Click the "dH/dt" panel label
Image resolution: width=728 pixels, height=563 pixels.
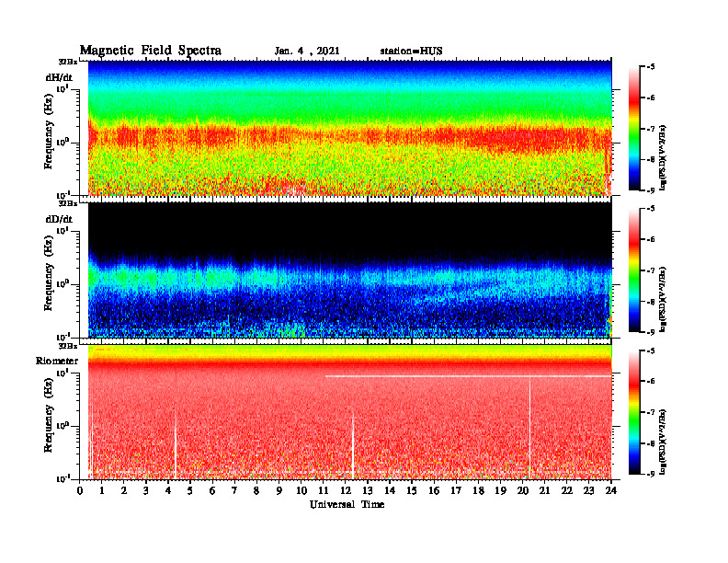point(59,77)
